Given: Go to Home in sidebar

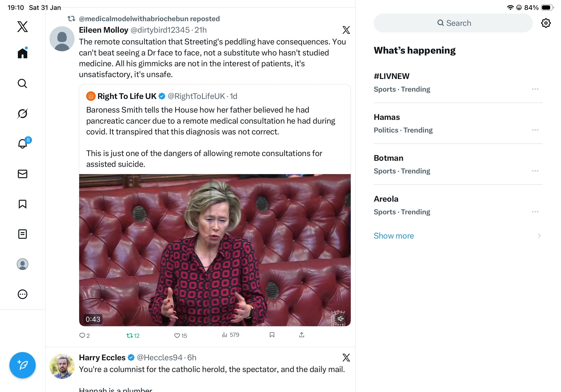Looking at the screenshot, I should 23,53.
